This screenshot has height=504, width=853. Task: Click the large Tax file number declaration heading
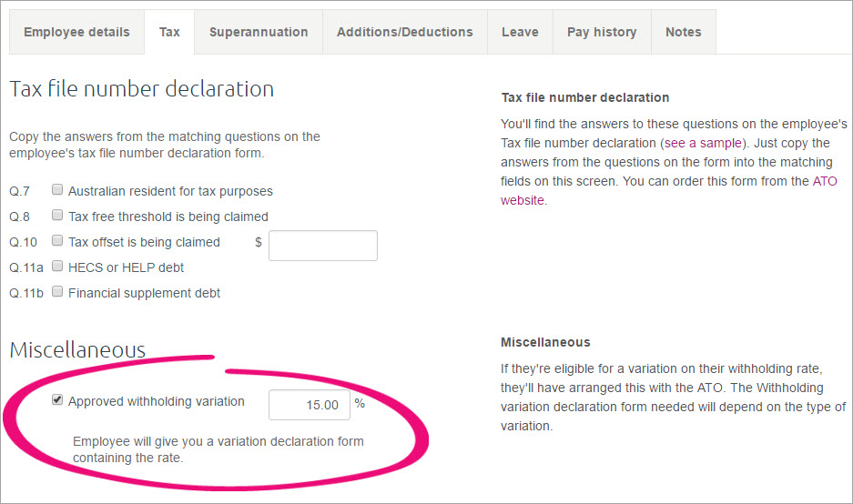141,89
